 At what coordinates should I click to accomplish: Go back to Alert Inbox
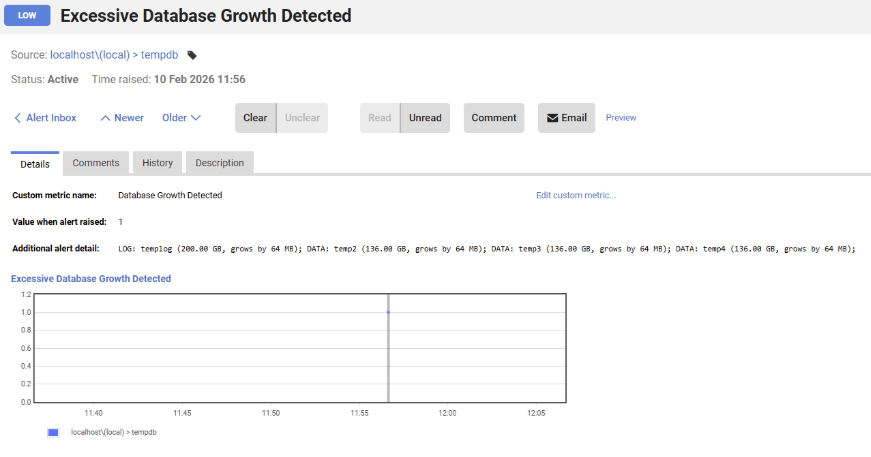[45, 118]
